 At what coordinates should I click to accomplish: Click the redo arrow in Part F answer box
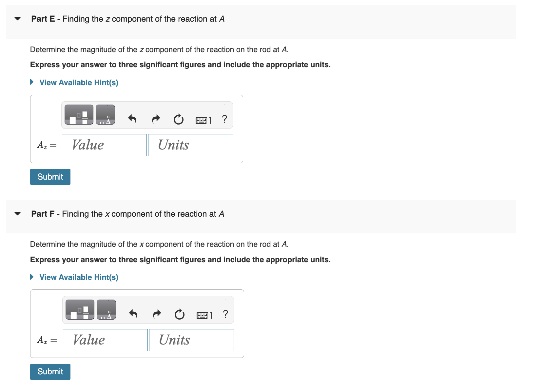pos(157,314)
